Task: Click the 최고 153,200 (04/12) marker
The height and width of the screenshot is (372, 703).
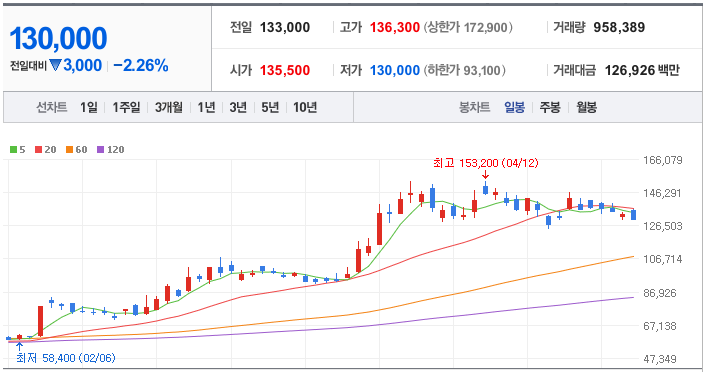Action: (x=486, y=164)
